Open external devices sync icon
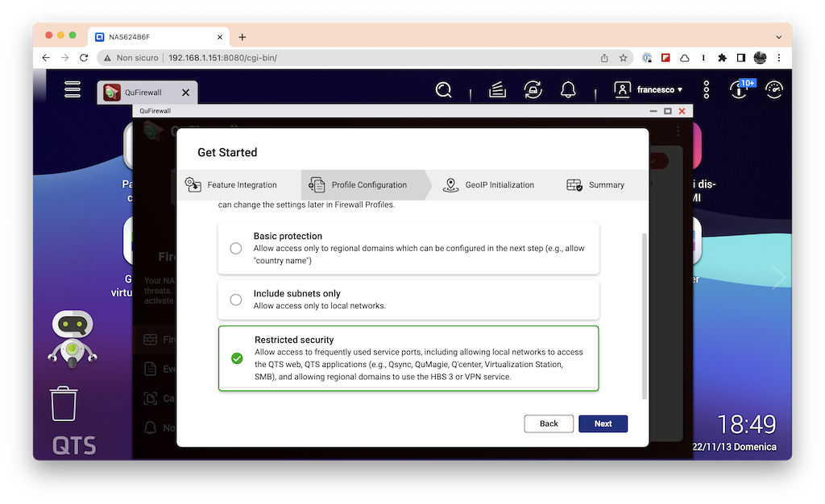Viewport: 825px width, 504px height. tap(533, 90)
